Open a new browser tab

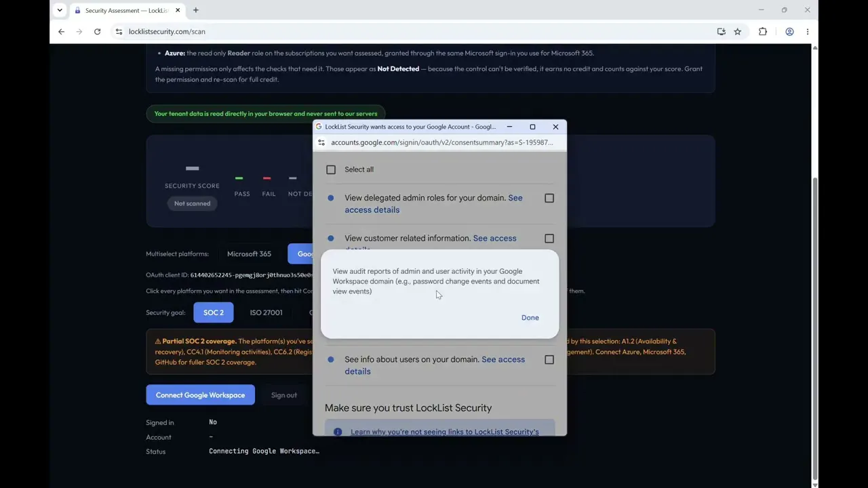pos(196,10)
